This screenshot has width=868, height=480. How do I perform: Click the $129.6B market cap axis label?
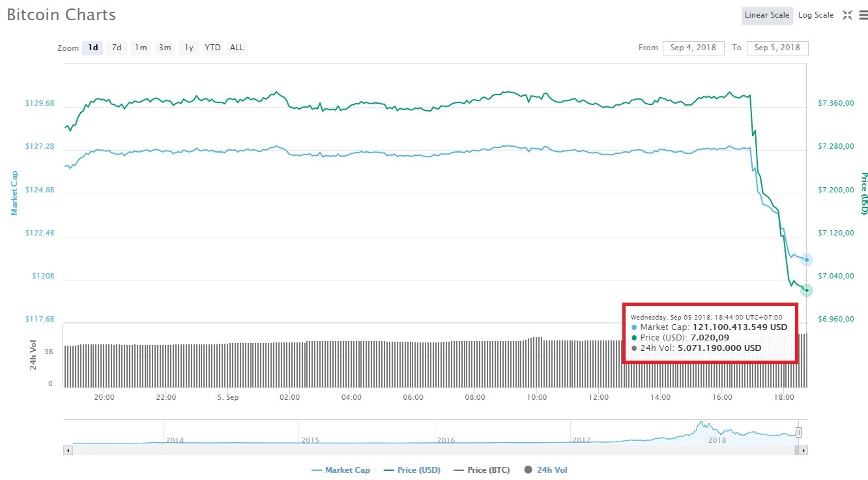(40, 104)
